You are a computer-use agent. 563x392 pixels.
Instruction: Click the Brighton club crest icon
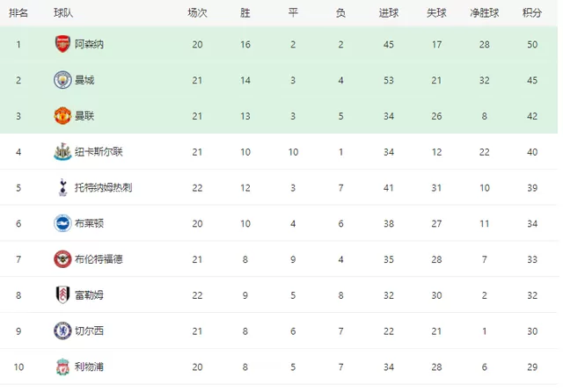(62, 223)
